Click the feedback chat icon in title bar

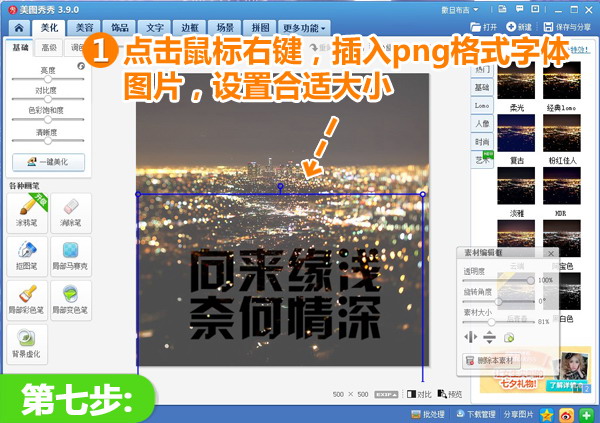pos(519,9)
